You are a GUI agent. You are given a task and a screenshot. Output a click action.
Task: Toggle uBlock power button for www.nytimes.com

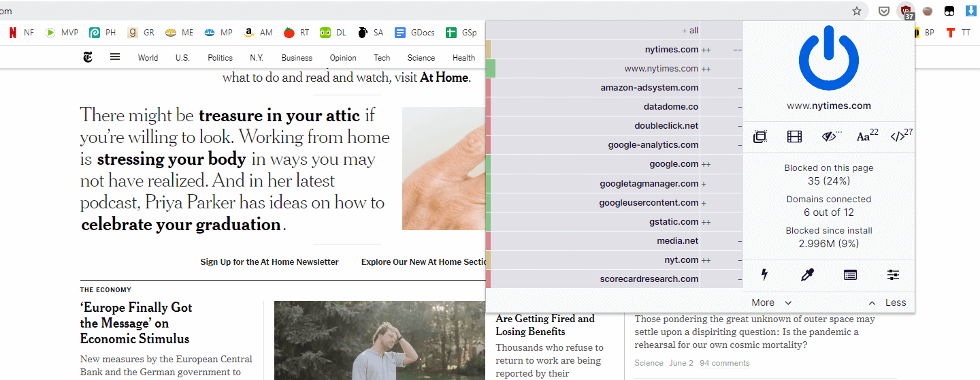click(828, 59)
